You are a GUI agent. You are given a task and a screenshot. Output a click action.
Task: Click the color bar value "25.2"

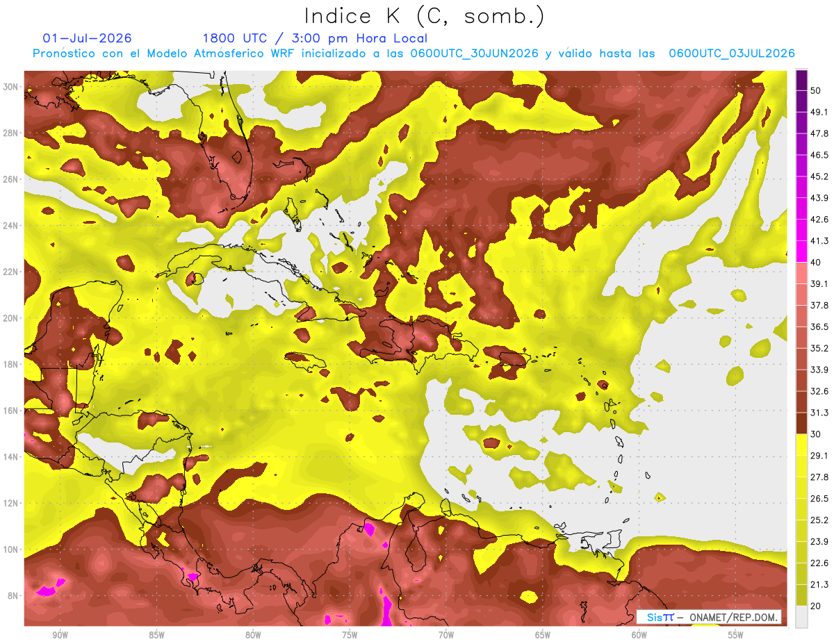pos(820,521)
